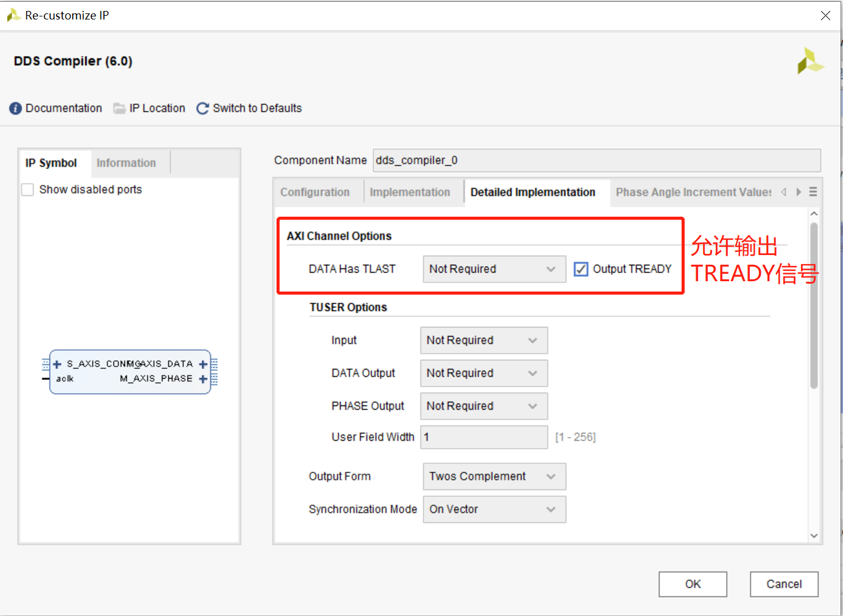Viewport: 843px width, 616px height.
Task: Open the tab list menu icon
Action: coord(813,192)
